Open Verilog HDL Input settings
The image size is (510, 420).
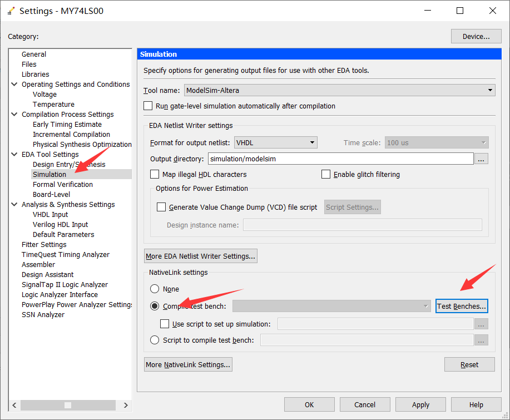tap(60, 225)
